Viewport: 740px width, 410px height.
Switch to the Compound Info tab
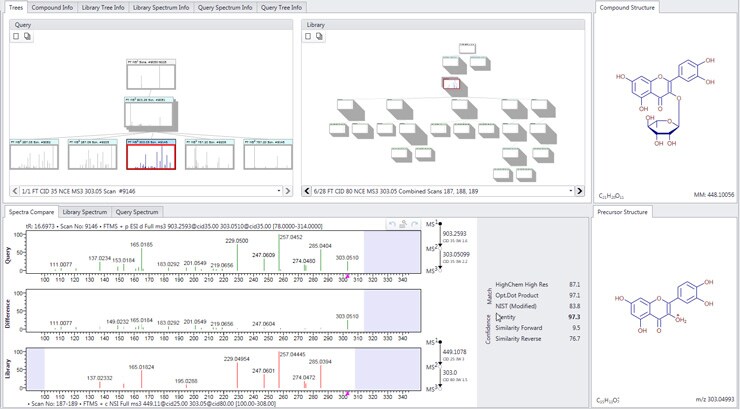point(52,7)
